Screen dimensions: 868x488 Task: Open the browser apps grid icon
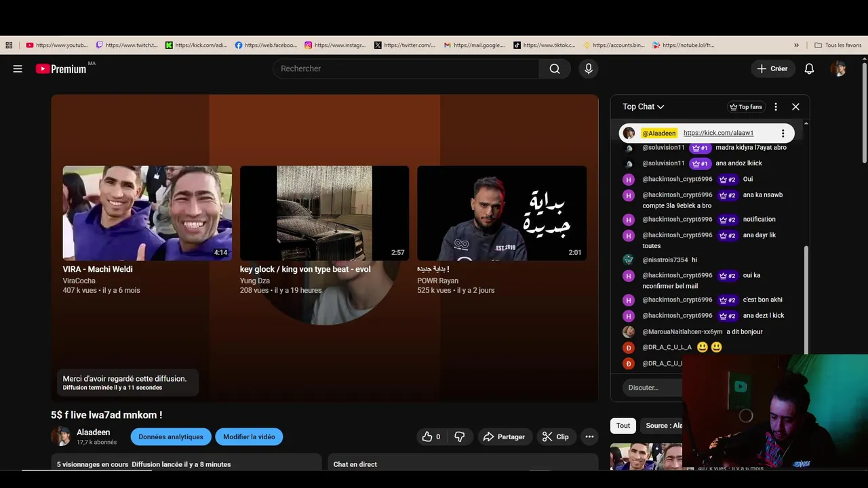click(x=9, y=45)
